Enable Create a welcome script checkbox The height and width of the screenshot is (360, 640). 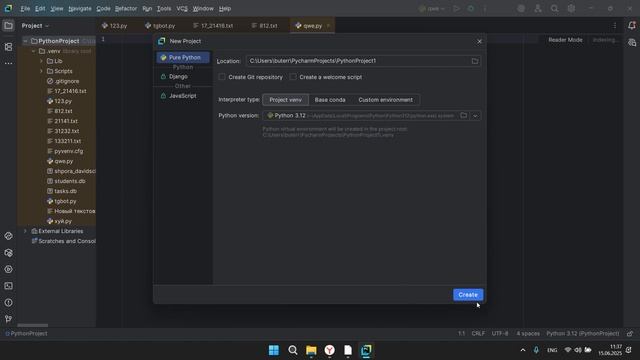(x=293, y=77)
